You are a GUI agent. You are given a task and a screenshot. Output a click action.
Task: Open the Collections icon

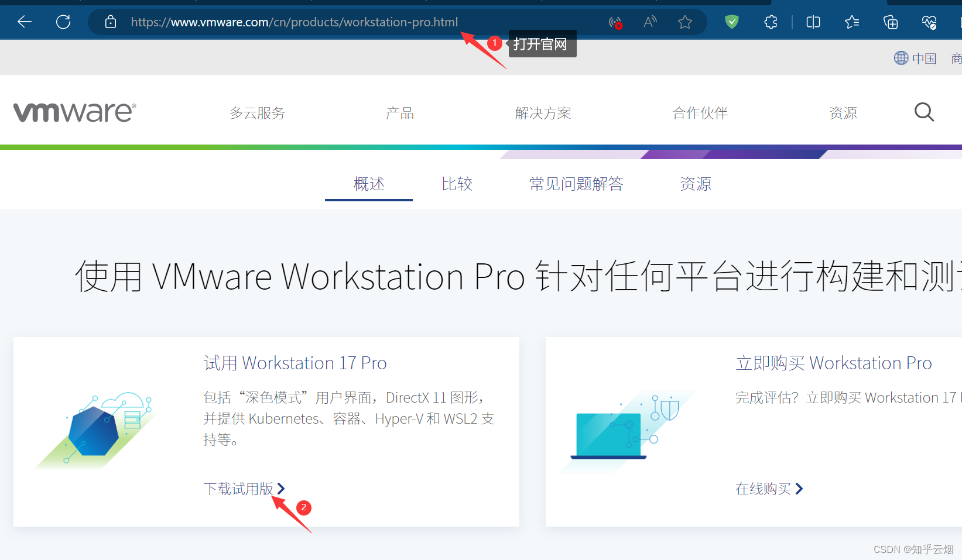click(891, 22)
